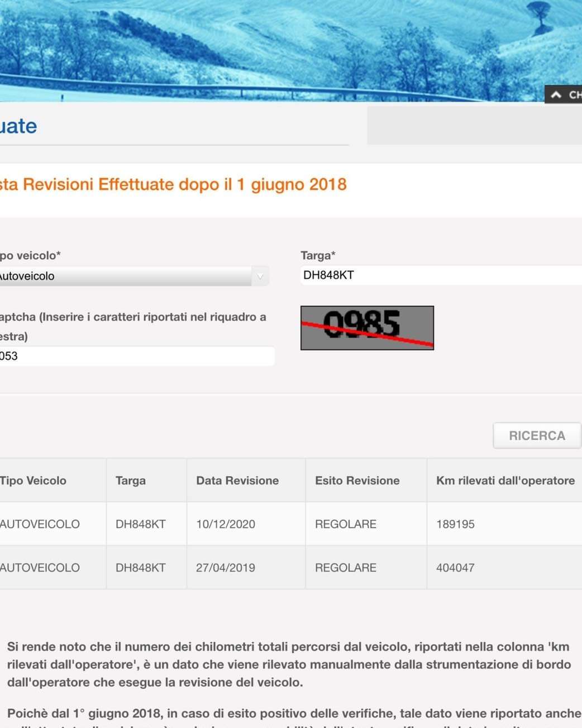Click DH848KT in the 10/12/2020 row
This screenshot has width=582, height=728.
pyautogui.click(x=141, y=524)
